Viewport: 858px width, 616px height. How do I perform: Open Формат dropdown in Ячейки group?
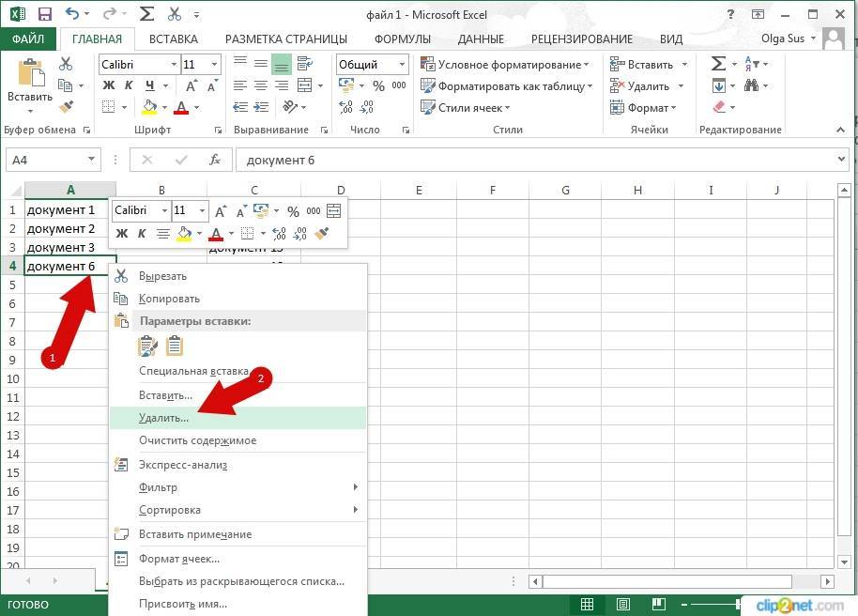(643, 107)
